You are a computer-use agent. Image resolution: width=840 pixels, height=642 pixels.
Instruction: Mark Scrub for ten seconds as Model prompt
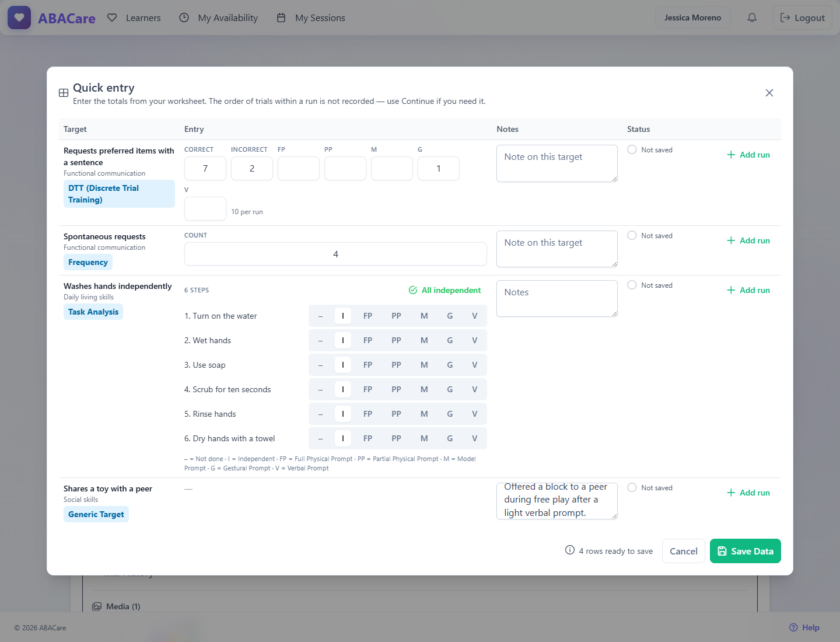(424, 389)
